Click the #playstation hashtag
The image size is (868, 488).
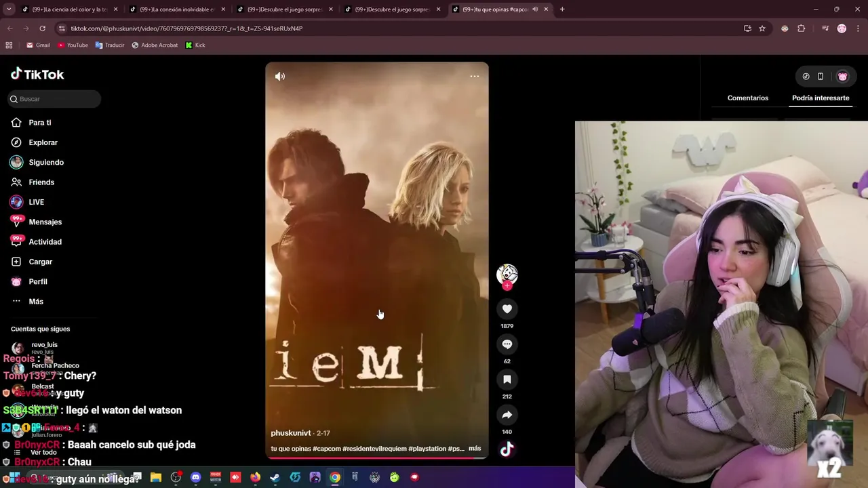tap(427, 449)
